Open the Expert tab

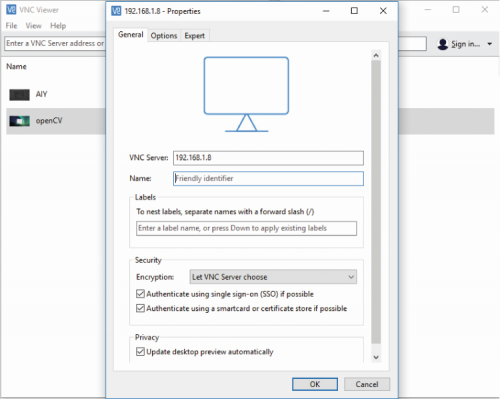195,36
